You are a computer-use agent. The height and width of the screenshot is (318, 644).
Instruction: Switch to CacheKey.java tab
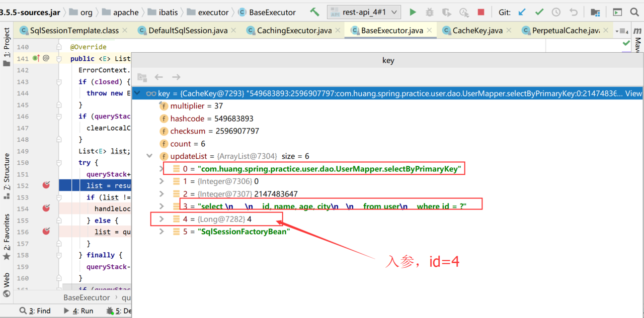pyautogui.click(x=477, y=31)
